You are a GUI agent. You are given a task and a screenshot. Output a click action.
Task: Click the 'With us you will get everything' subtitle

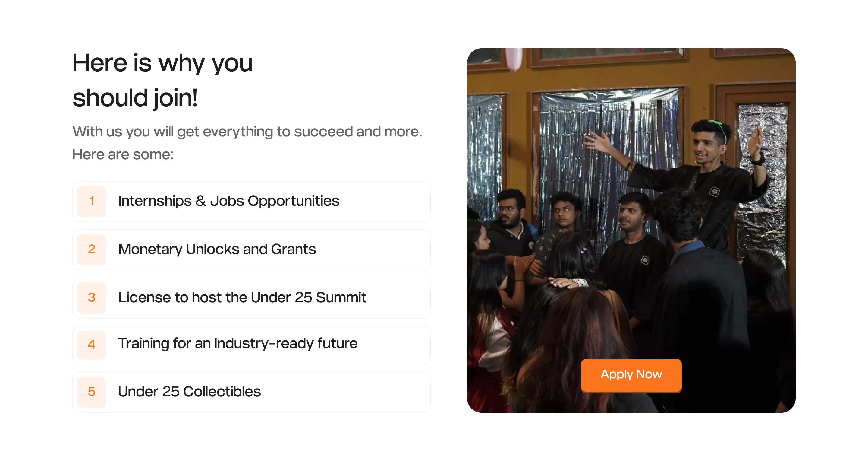pyautogui.click(x=247, y=132)
